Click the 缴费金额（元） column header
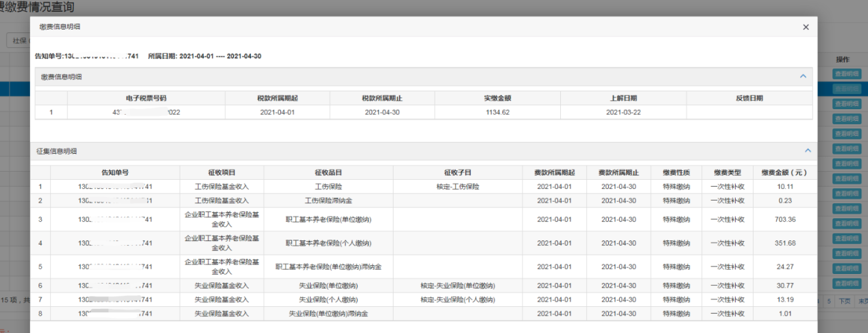The height and width of the screenshot is (333, 868). pos(784,172)
